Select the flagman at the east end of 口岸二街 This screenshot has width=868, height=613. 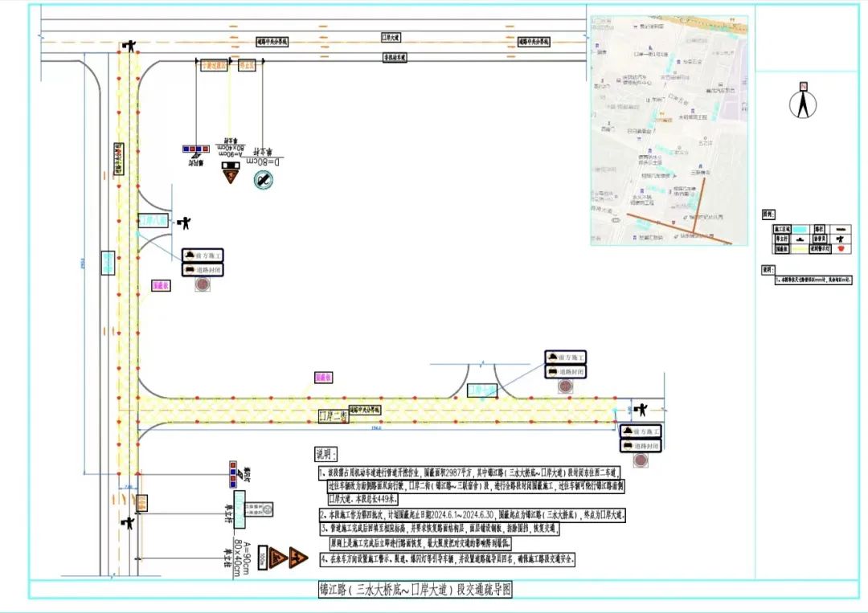[641, 410]
